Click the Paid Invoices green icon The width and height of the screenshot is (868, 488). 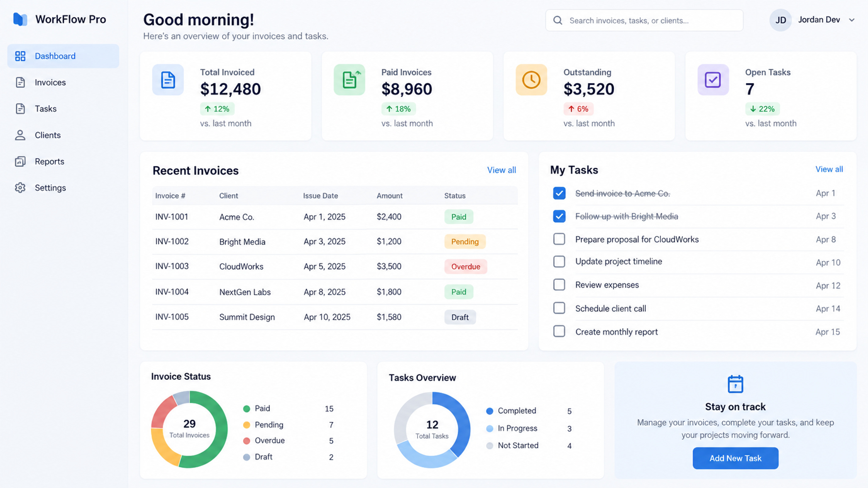pyautogui.click(x=350, y=80)
